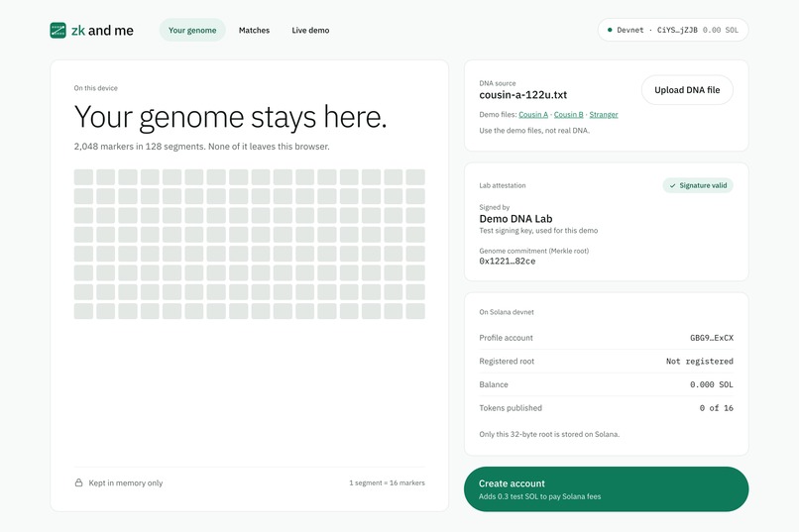Load the Cousin A demo file
The height and width of the screenshot is (532, 799).
tap(533, 115)
